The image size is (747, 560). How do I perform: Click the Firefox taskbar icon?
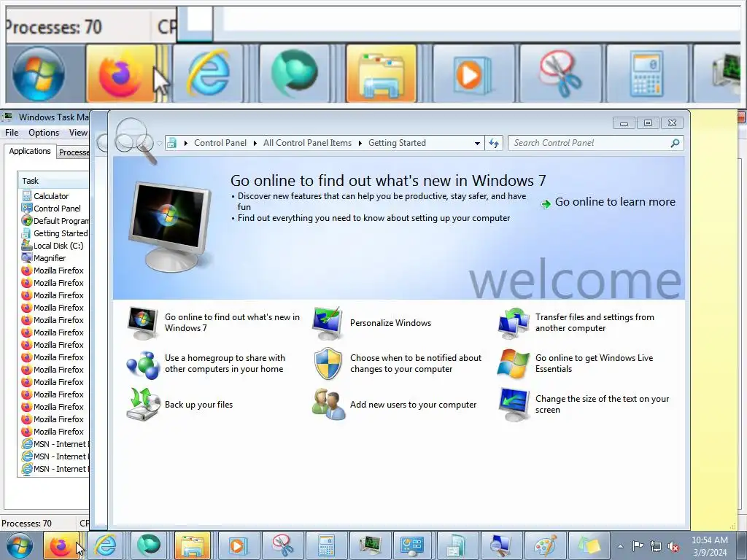(61, 545)
